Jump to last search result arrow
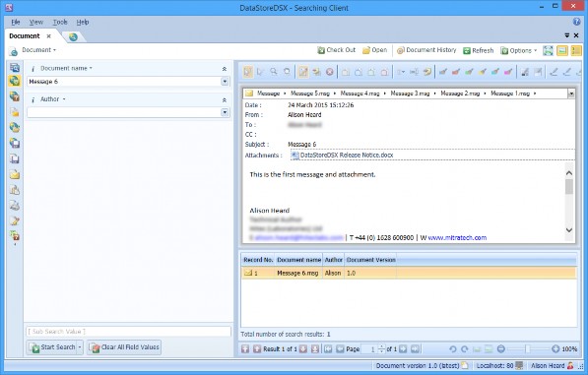This screenshot has width=588, height=375. point(315,348)
